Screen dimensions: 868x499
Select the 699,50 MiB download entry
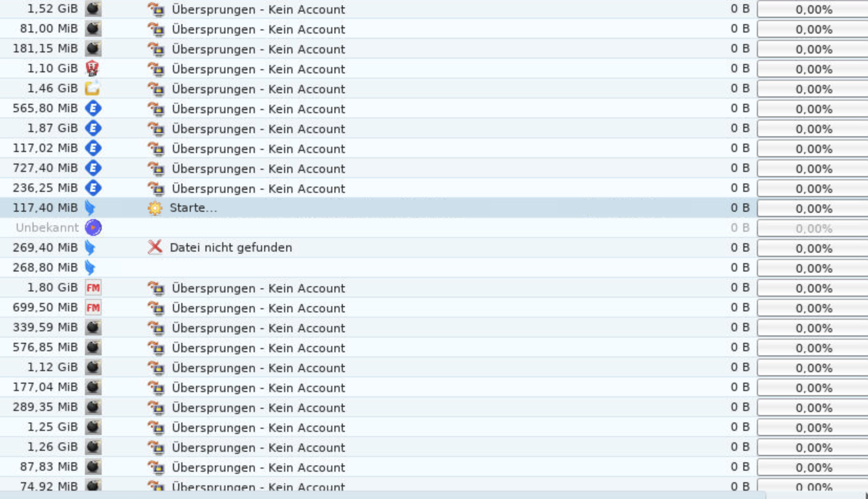click(x=434, y=308)
